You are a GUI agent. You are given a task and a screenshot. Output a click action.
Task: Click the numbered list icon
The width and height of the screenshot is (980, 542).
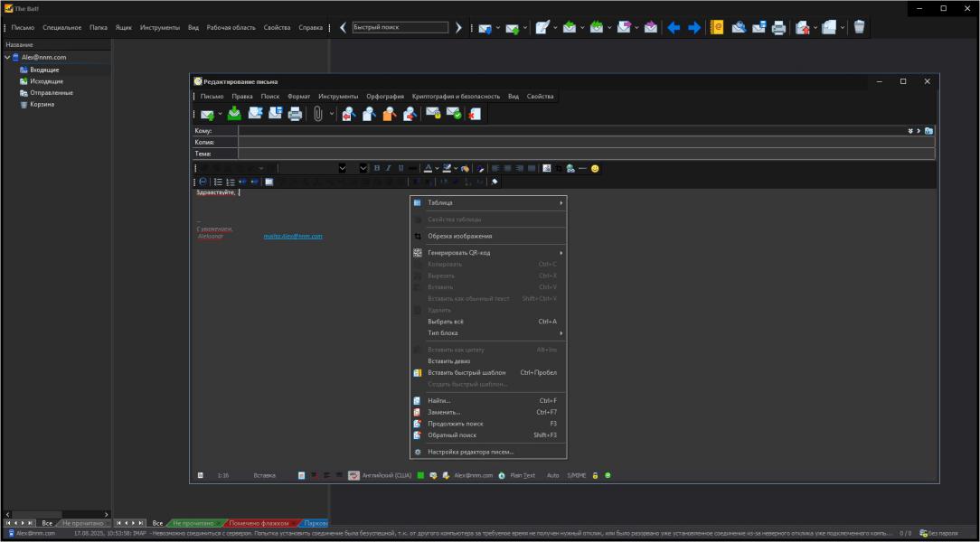231,182
